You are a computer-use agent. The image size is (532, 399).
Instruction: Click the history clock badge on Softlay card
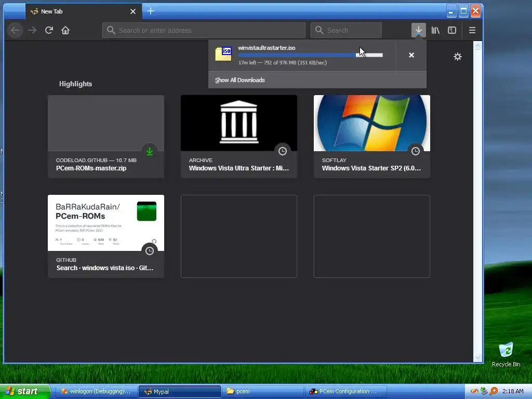[x=415, y=151]
